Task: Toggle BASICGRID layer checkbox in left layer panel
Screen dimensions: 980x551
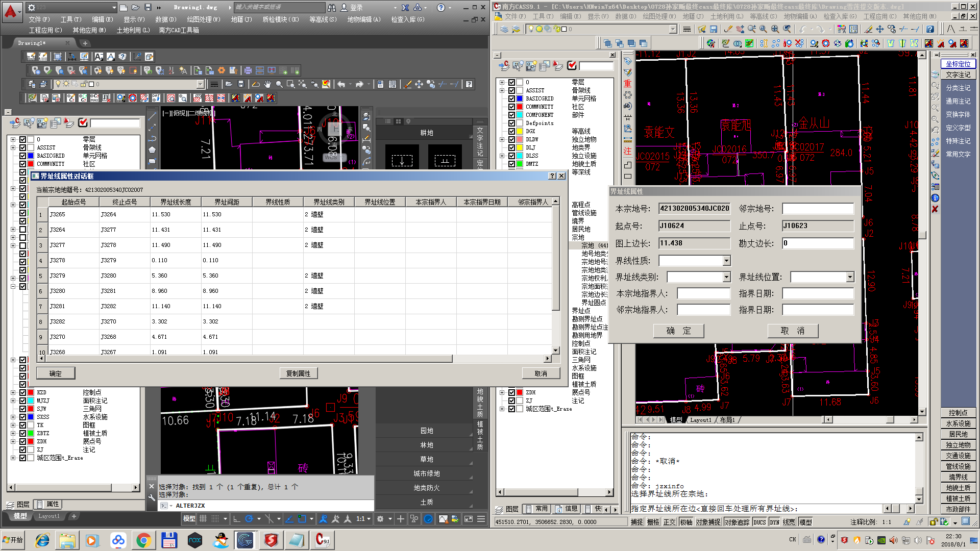Action: [x=23, y=156]
